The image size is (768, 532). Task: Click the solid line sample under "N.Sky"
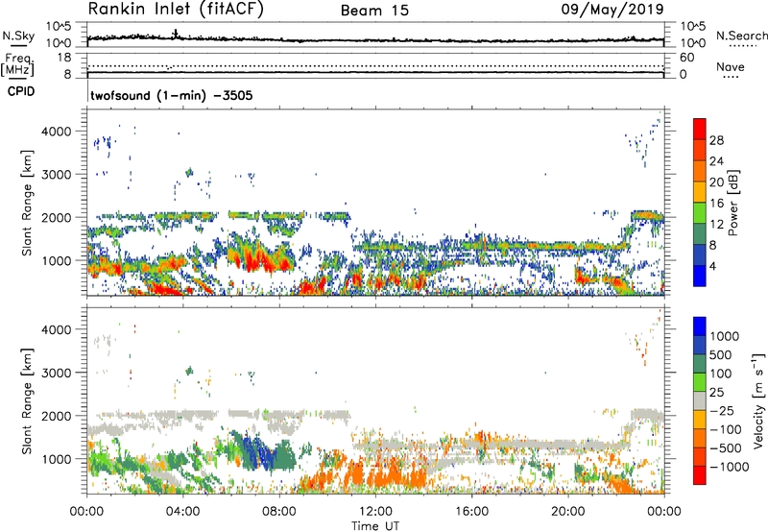point(18,45)
